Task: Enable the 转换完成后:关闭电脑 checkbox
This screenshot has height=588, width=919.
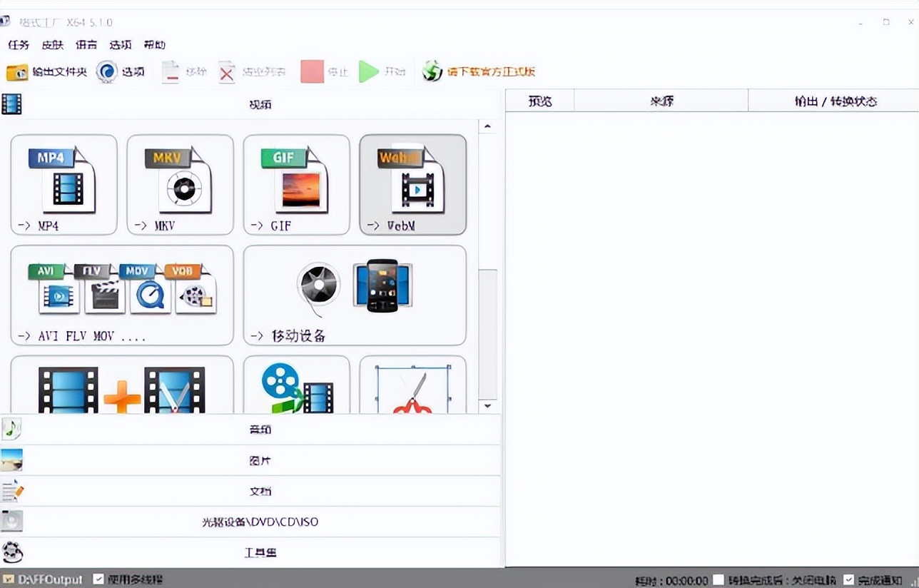Action: pos(719,580)
